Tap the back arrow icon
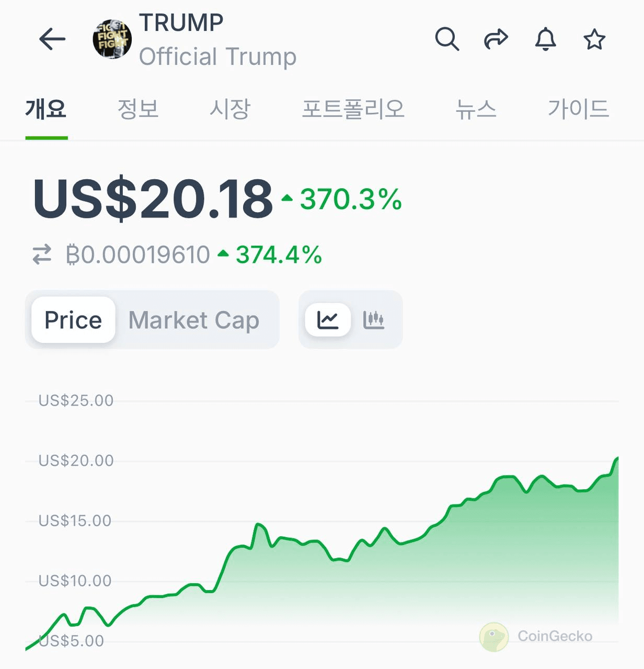The image size is (644, 669). pos(52,39)
